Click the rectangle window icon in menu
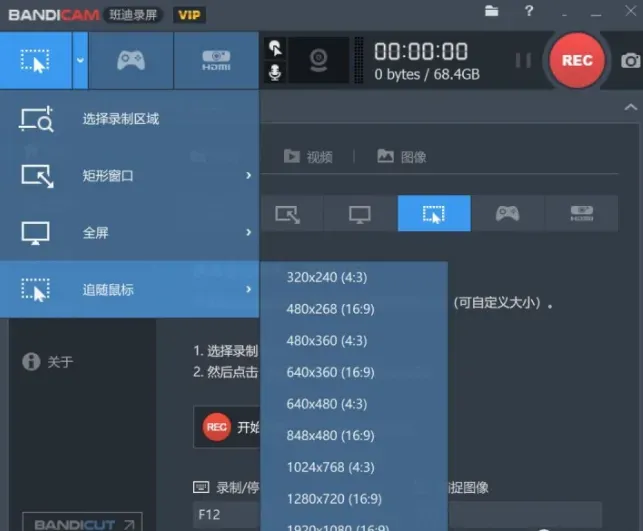Image resolution: width=643 pixels, height=531 pixels. (37, 176)
